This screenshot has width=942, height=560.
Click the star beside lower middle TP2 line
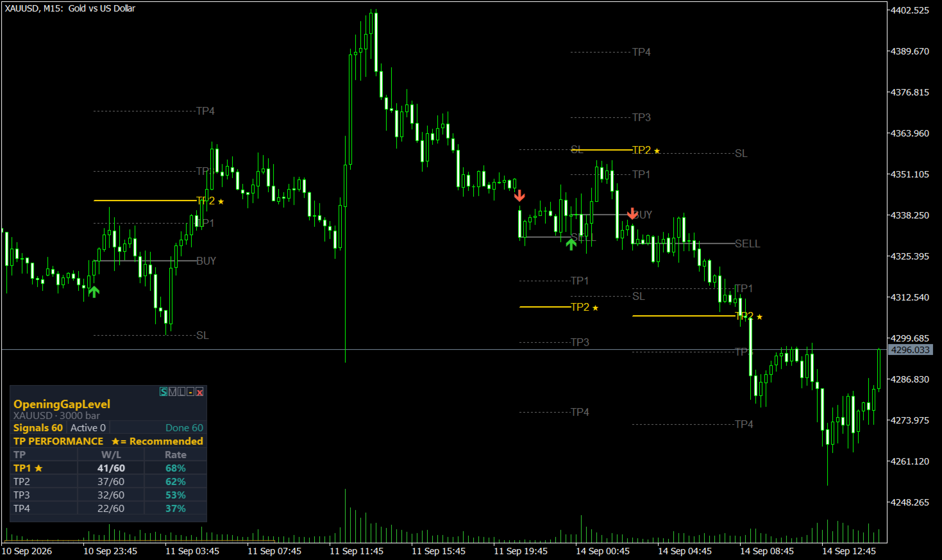(595, 308)
